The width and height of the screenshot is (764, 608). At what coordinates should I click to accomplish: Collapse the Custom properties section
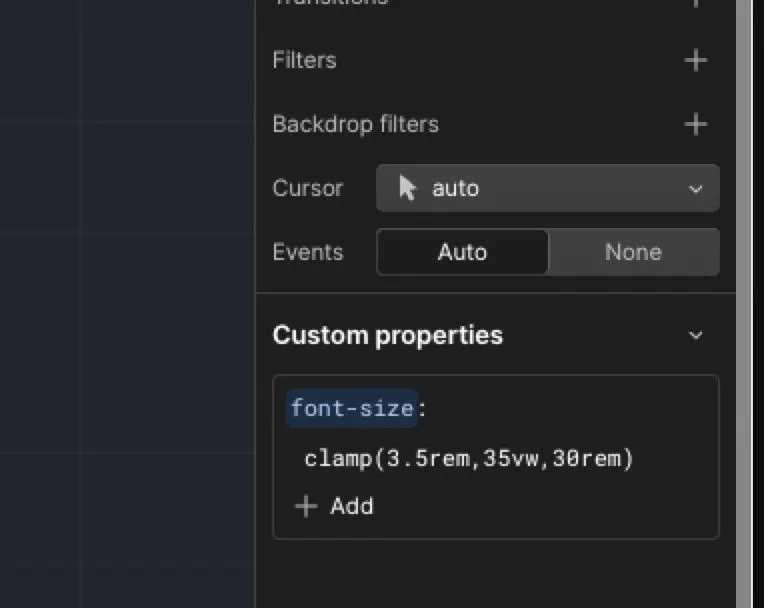coord(695,335)
